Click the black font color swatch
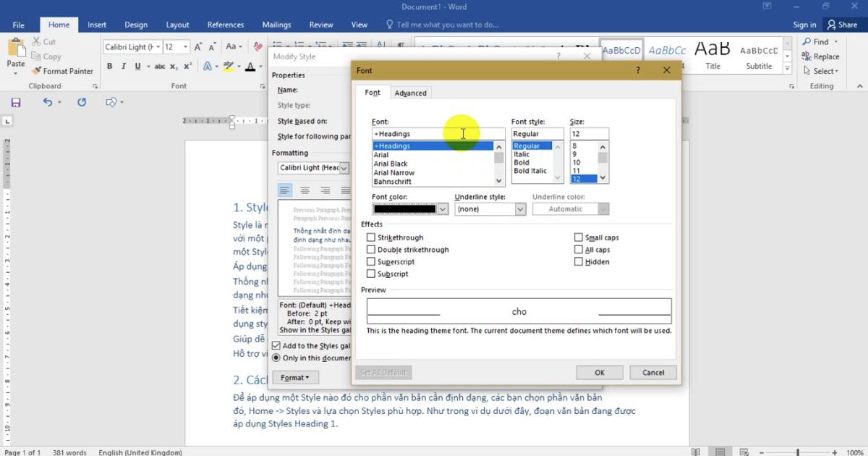868x456 pixels. [x=405, y=209]
